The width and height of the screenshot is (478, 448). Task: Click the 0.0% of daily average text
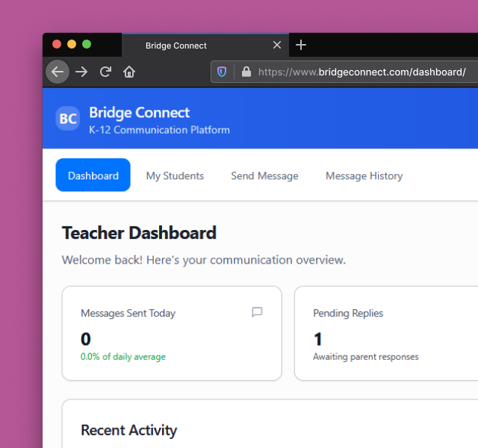point(122,357)
